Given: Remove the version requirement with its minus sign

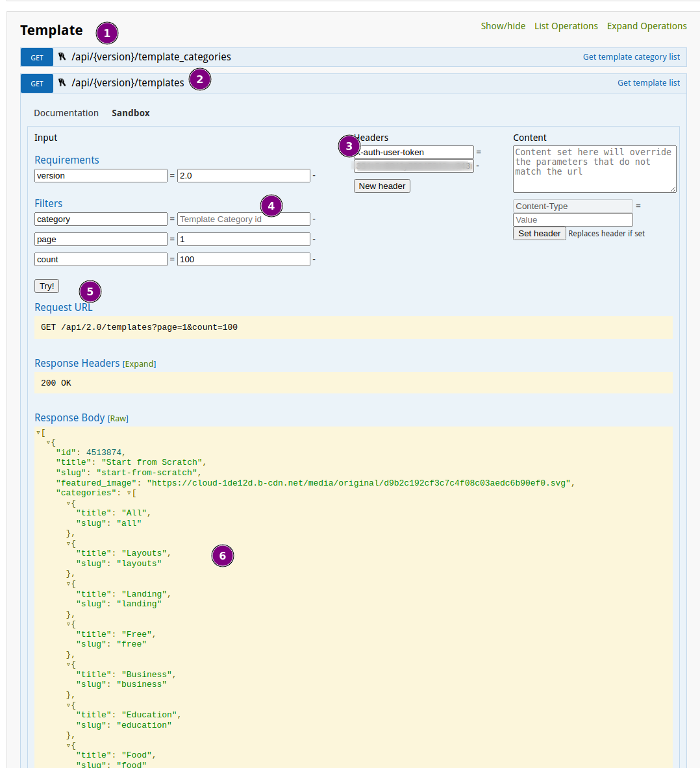Looking at the screenshot, I should [314, 176].
